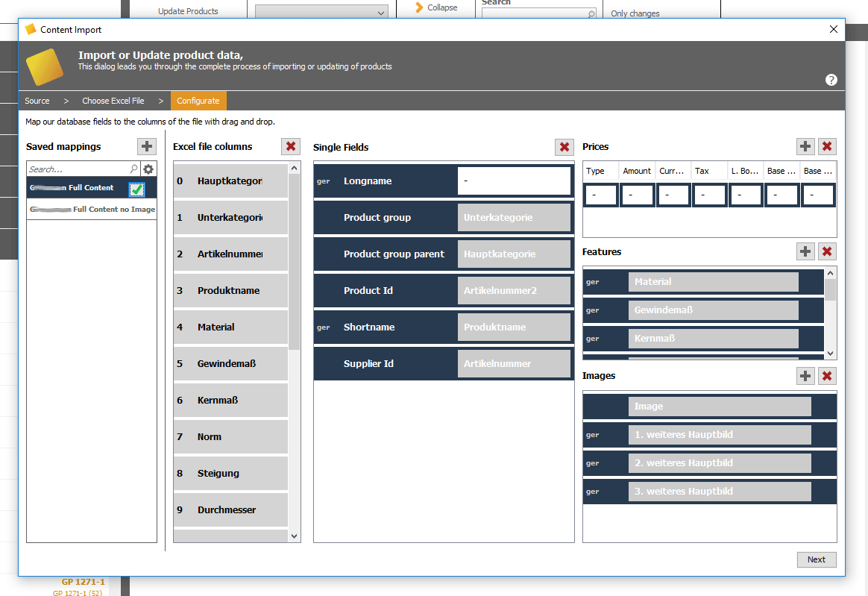Add a new price row via plus icon
The image size is (868, 596).
[805, 146]
